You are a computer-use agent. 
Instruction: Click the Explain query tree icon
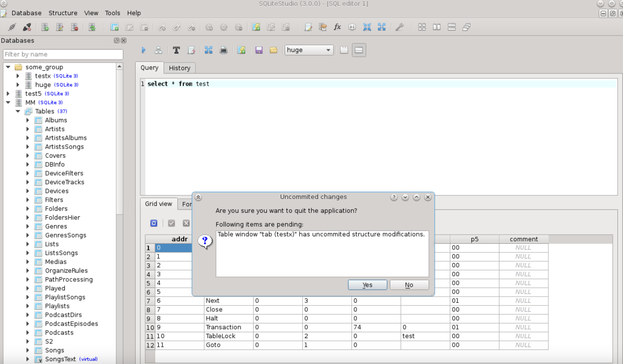pos(158,50)
